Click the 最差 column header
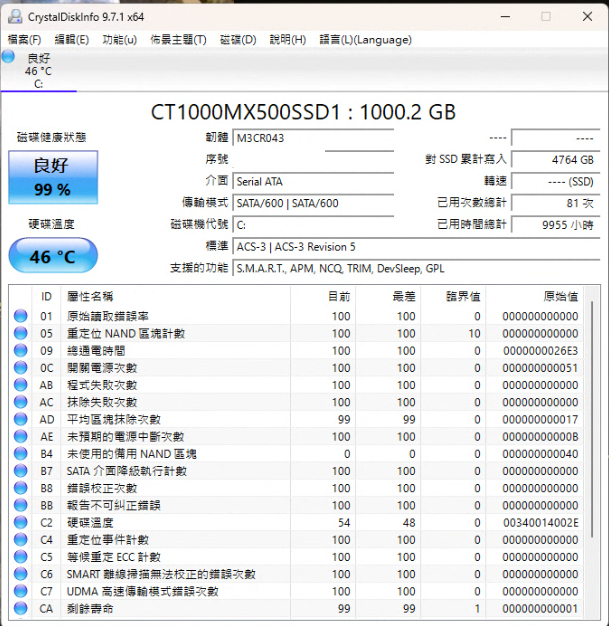This screenshot has height=626, width=609. pos(389,297)
